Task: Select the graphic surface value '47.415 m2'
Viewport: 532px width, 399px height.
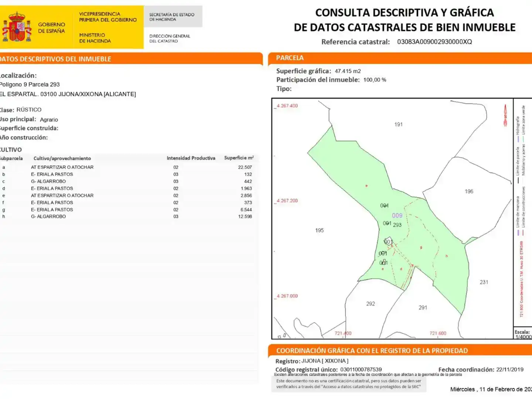Action: pyautogui.click(x=348, y=71)
